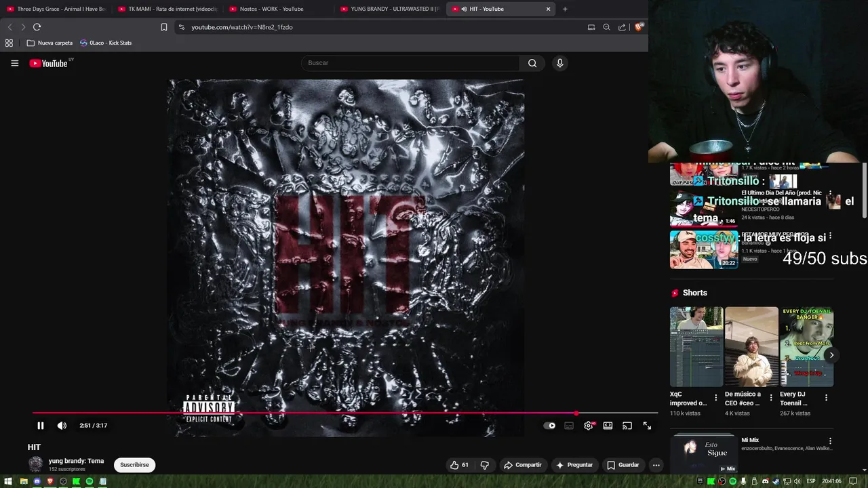Open more actions three-dot menu under video
This screenshot has width=868, height=488.
coord(656,465)
